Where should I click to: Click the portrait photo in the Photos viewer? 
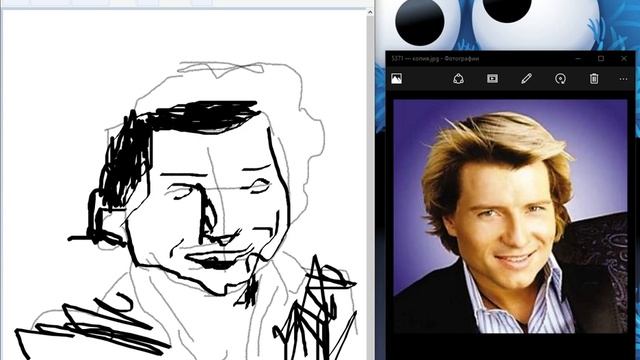[x=510, y=216]
